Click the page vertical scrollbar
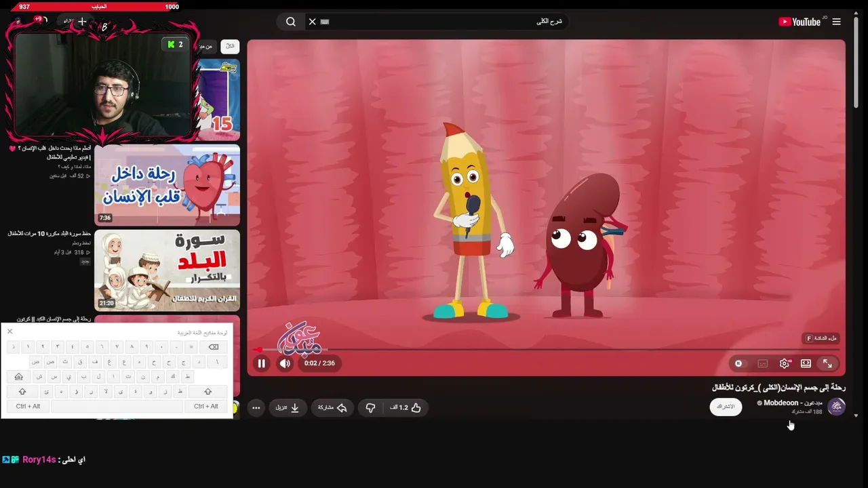 coord(856,61)
